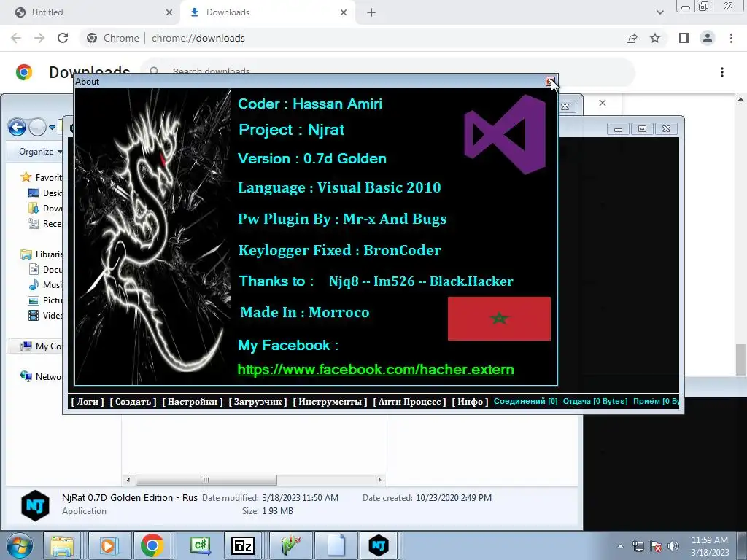The width and height of the screenshot is (747, 560).
Task: Select Favorites in Explorer sidebar
Action: point(42,178)
